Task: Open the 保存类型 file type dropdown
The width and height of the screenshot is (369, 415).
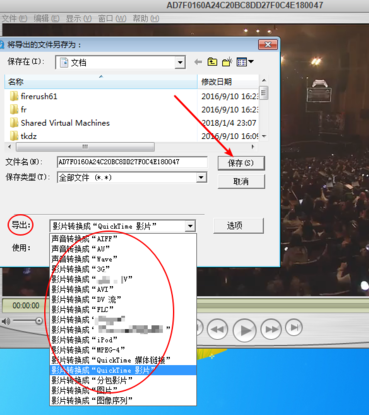Action: coord(201,177)
